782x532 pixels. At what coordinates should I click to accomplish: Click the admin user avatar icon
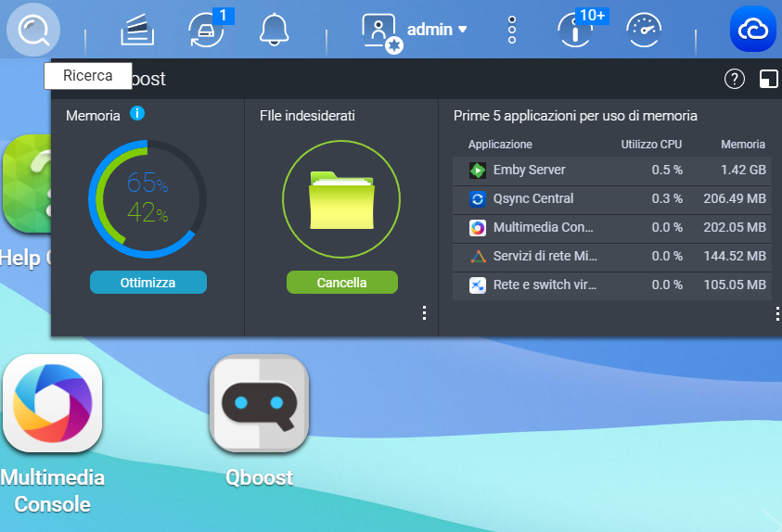tap(380, 32)
